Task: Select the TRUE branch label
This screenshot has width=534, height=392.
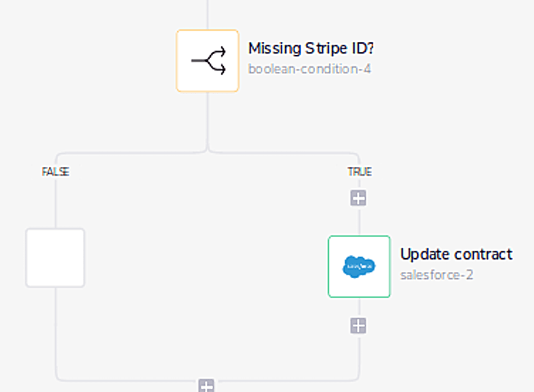Action: (360, 171)
